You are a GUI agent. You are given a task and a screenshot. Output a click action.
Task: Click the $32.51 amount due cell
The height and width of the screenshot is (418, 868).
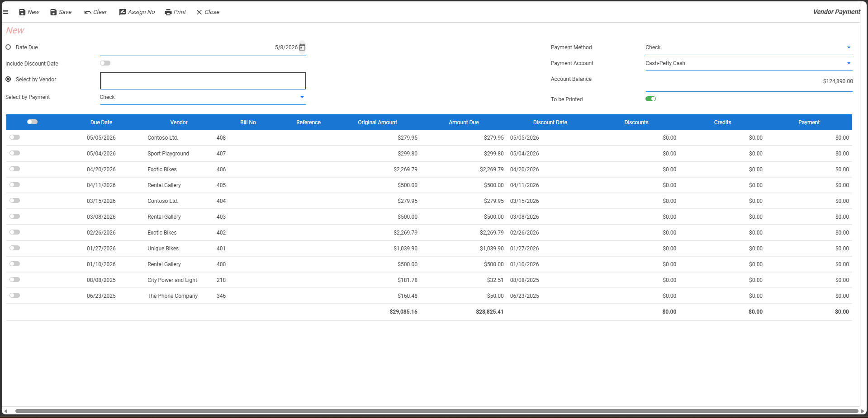(495, 280)
